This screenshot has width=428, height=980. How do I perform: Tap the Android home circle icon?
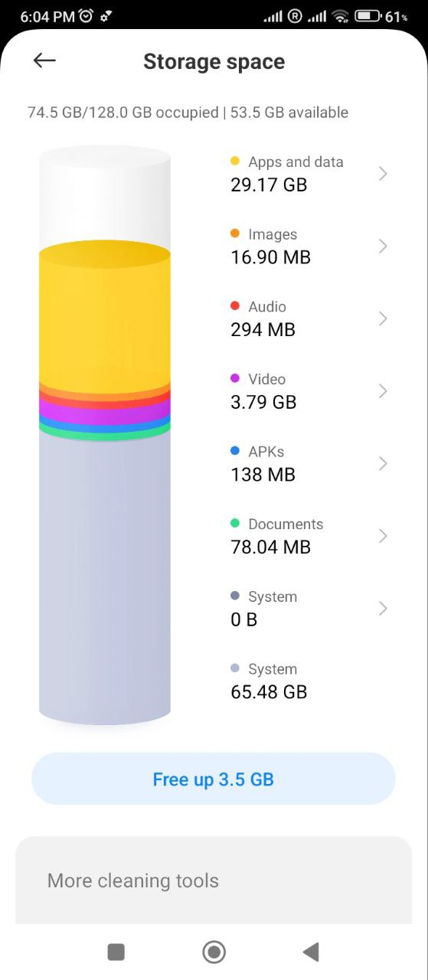coord(214,952)
